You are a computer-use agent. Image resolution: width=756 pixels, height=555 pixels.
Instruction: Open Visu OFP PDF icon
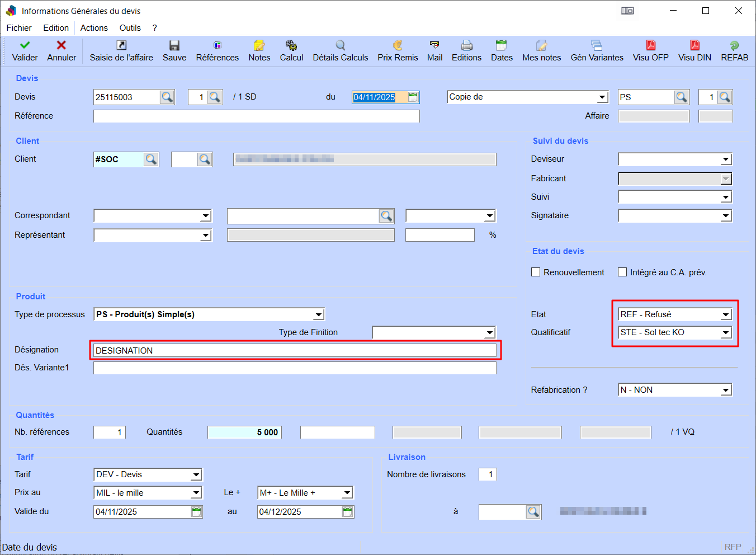click(650, 45)
